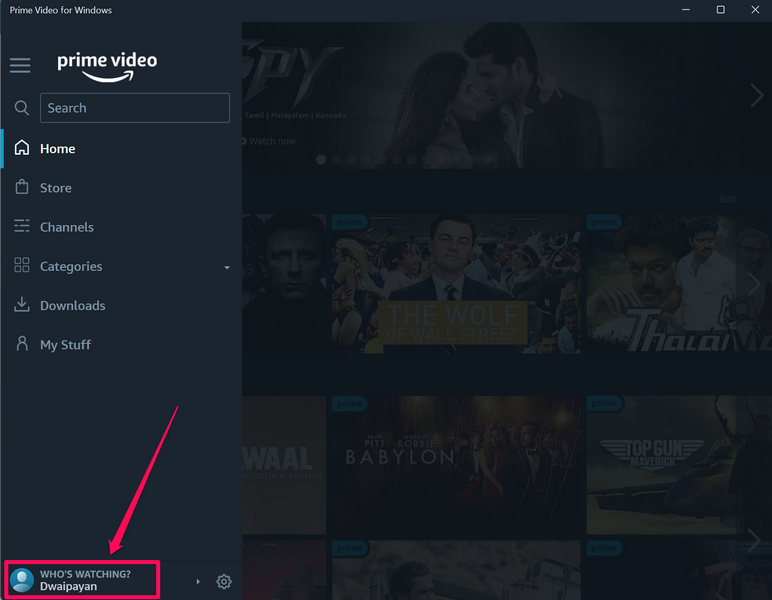Maximize the Prime Video window
The height and width of the screenshot is (600, 772).
[720, 10]
